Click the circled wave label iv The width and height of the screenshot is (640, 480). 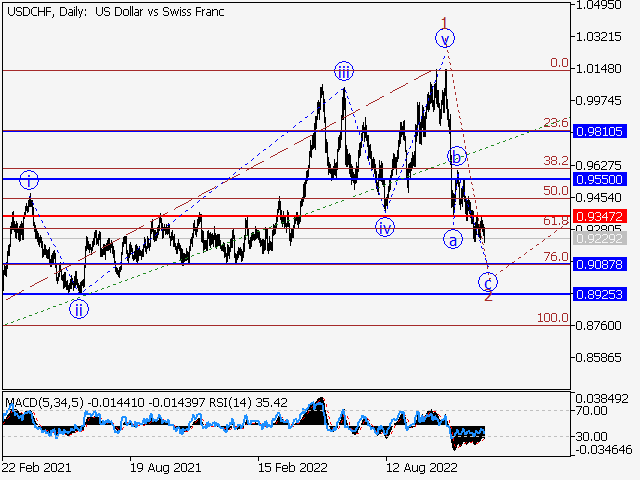(384, 228)
